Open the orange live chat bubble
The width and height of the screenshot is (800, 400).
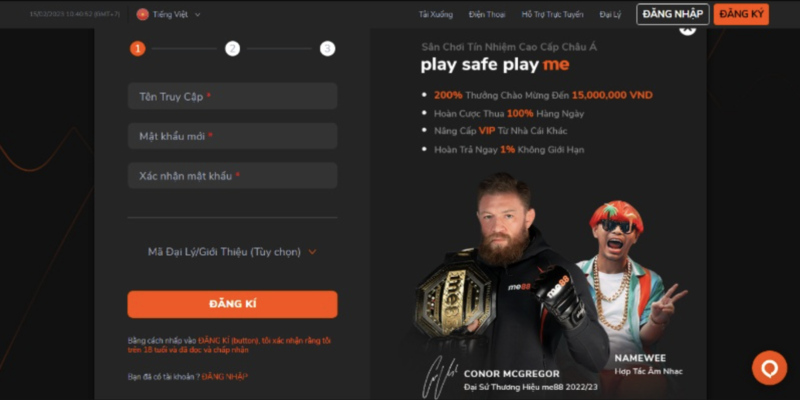point(769,367)
